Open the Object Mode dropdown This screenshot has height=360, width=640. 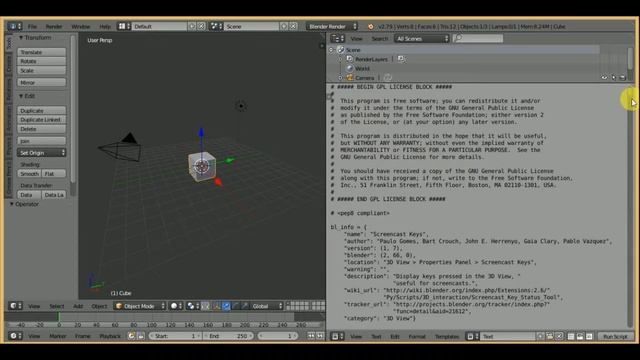point(140,306)
